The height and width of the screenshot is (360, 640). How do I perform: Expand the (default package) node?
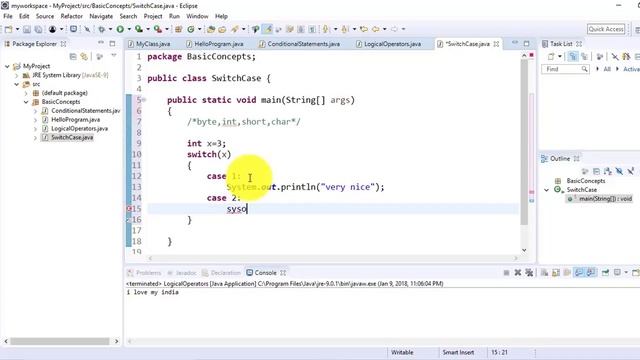tap(26, 93)
